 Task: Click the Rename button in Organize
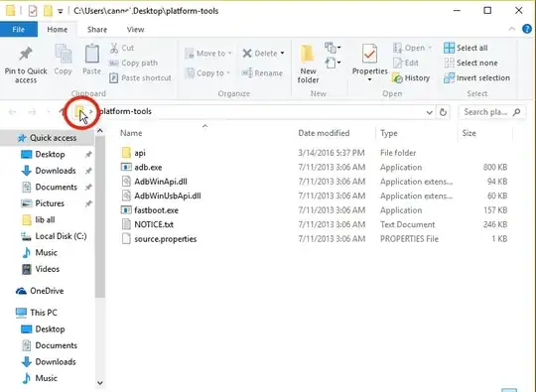point(262,72)
